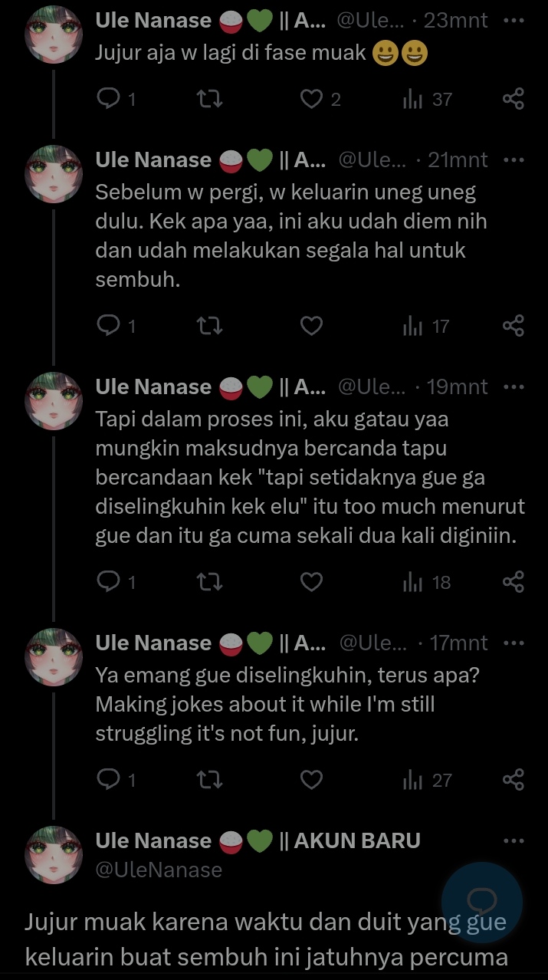548x980 pixels.
Task: Open more options on the AKUN BARU tweet
Action: point(513,841)
